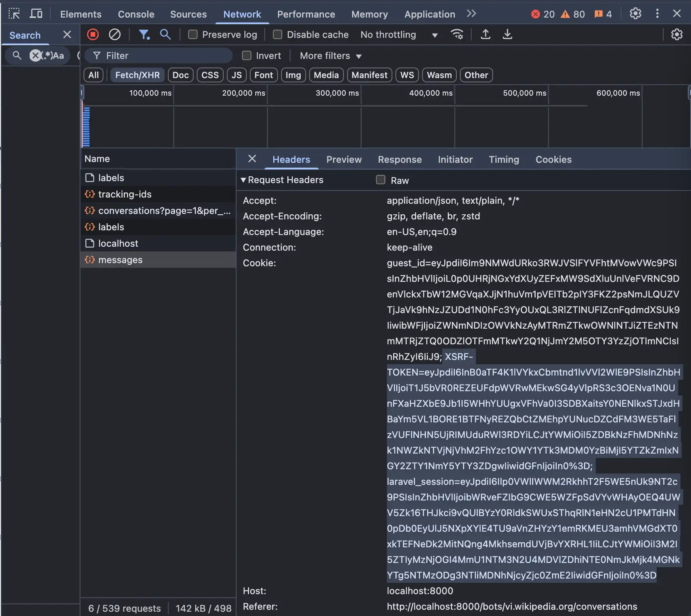The width and height of the screenshot is (691, 616).
Task: Open network conditions panel
Action: click(x=457, y=34)
